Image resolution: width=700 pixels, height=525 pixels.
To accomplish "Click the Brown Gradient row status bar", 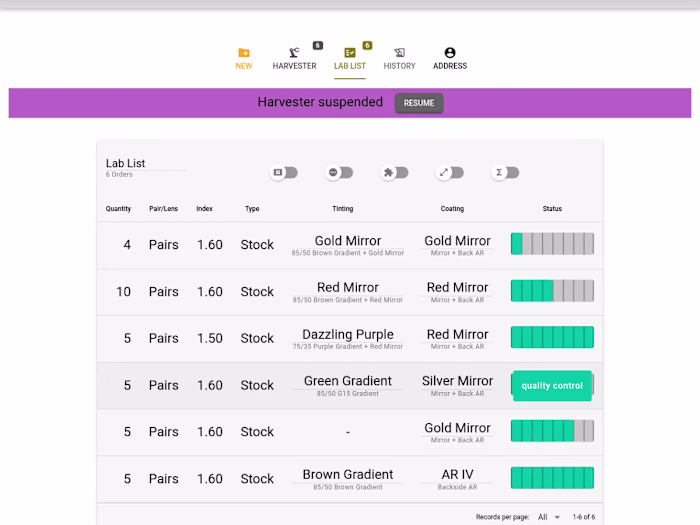I will pos(552,478).
